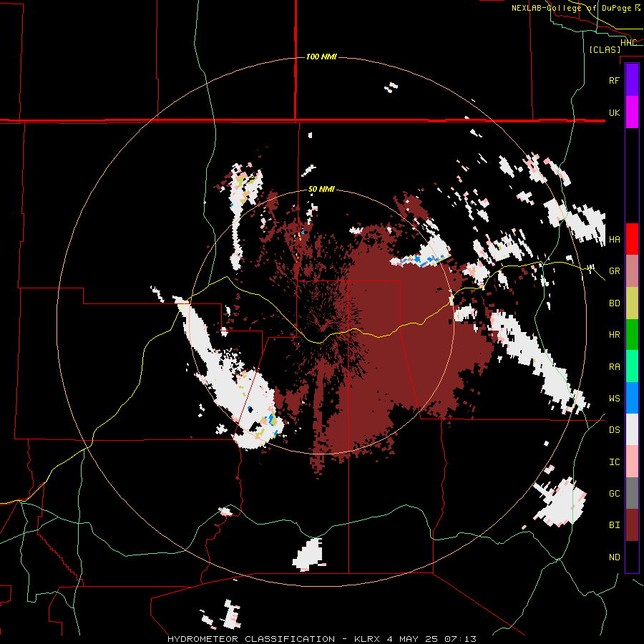This screenshot has width=644, height=644.
Task: Click the 'RF' legend label
Action: coord(614,80)
